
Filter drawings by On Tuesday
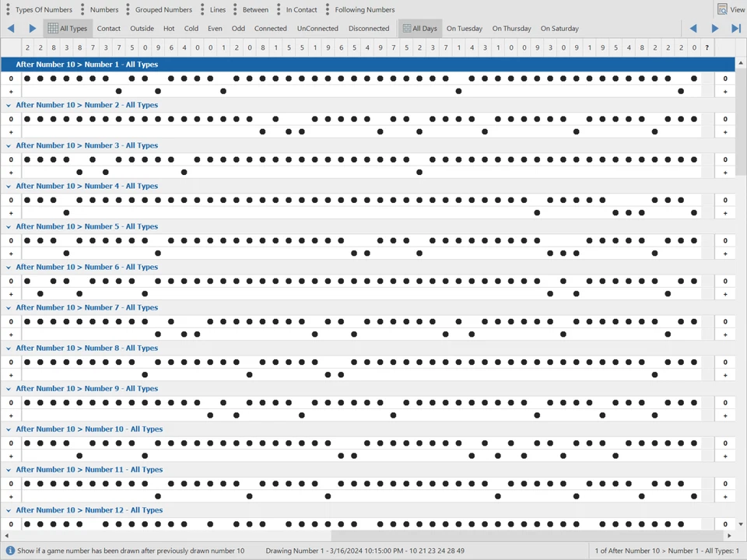[x=465, y=28]
